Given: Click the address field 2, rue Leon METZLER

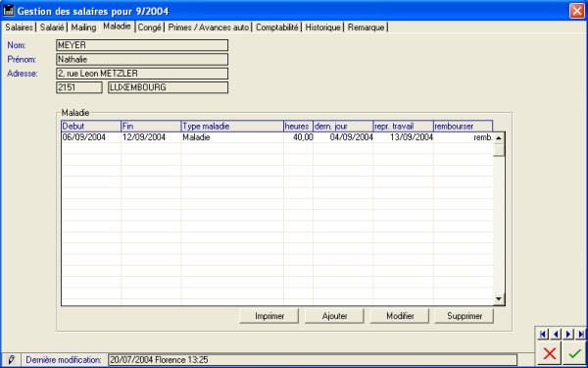Looking at the screenshot, I should (x=142, y=74).
